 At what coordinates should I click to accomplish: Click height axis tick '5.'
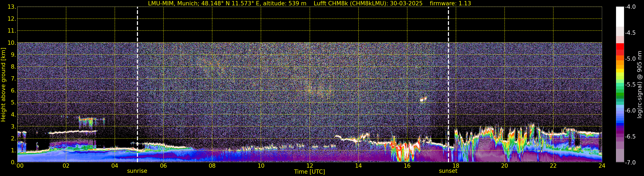click(x=13, y=103)
